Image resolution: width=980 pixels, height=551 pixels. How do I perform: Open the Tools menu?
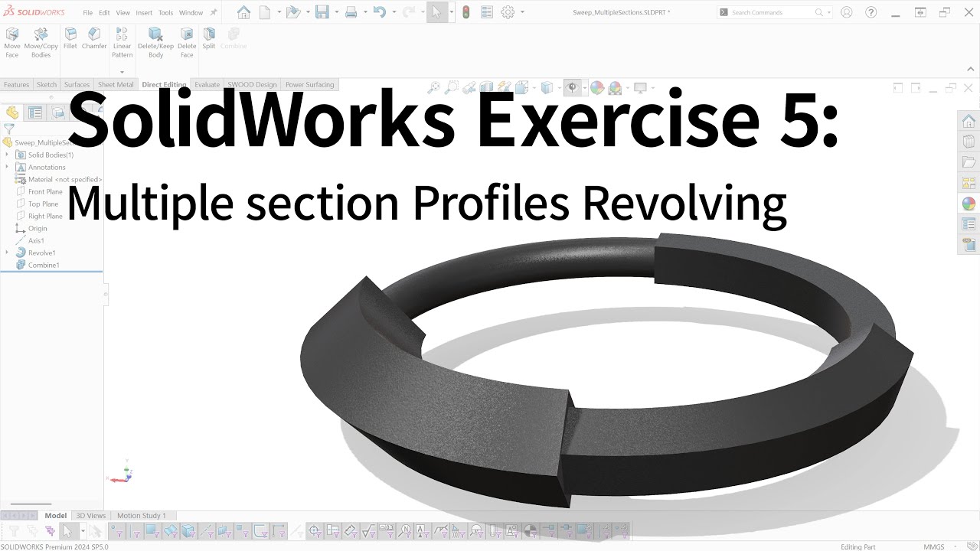click(x=165, y=13)
